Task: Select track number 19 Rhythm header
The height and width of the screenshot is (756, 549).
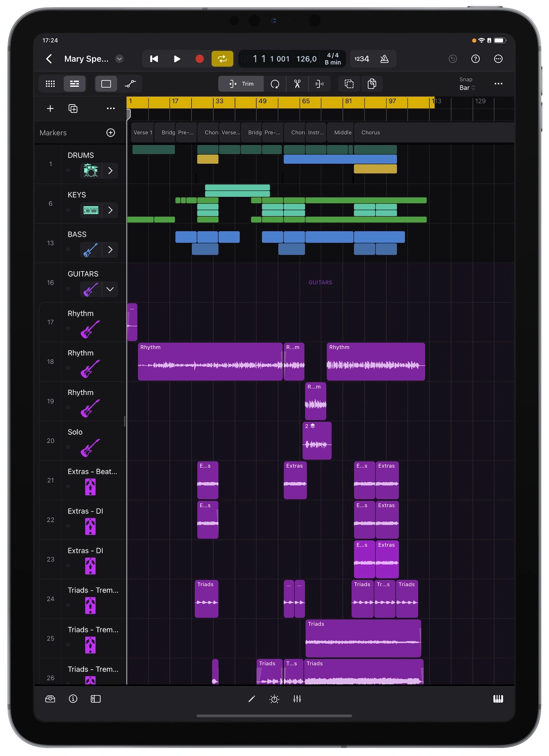Action: coord(83,401)
